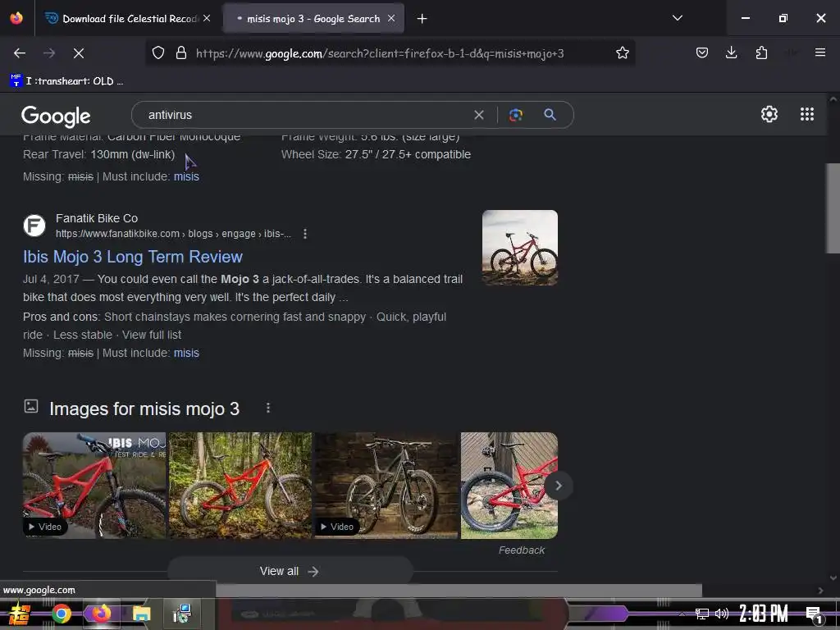Open the network tray icon

(x=702, y=614)
